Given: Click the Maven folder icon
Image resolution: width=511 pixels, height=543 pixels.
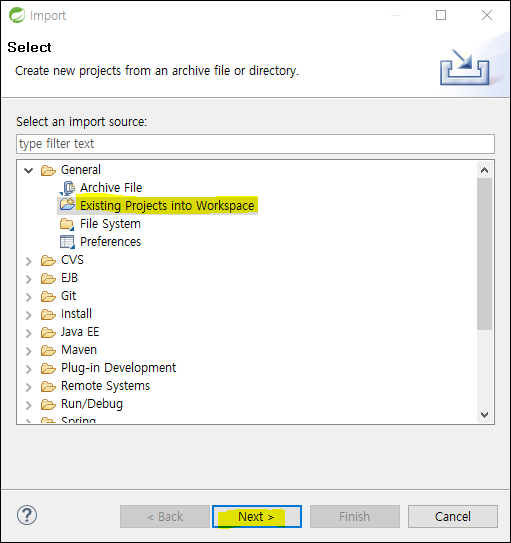Looking at the screenshot, I should tap(48, 350).
